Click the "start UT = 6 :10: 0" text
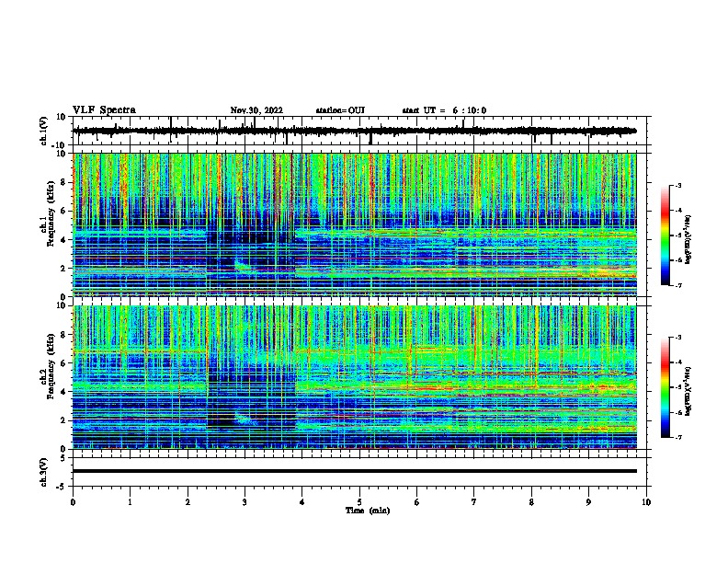 pos(444,110)
